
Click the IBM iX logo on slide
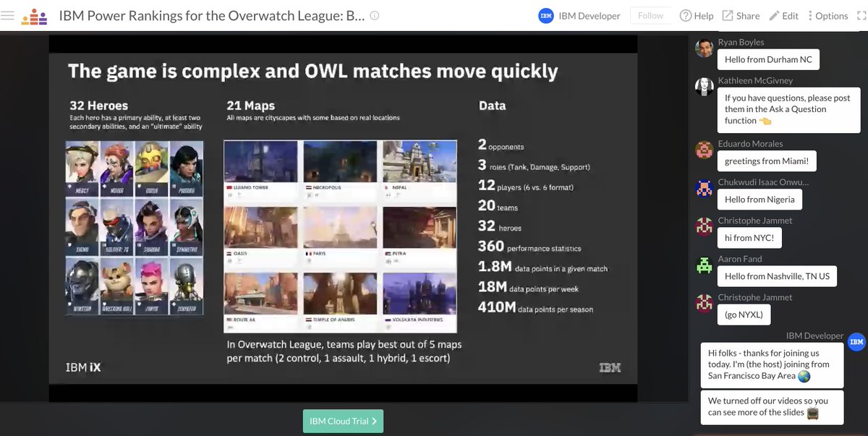[x=83, y=367]
